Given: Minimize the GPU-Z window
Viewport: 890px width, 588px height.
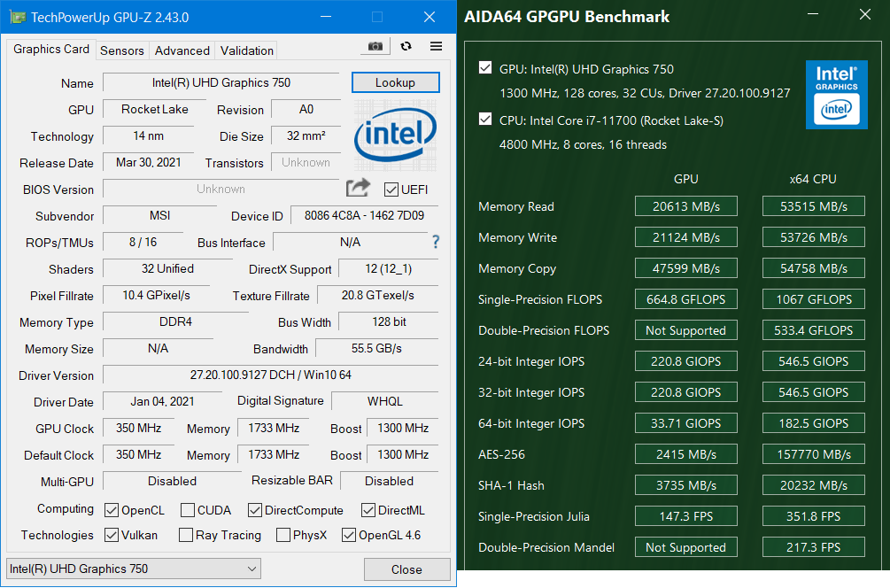Looking at the screenshot, I should point(326,17).
